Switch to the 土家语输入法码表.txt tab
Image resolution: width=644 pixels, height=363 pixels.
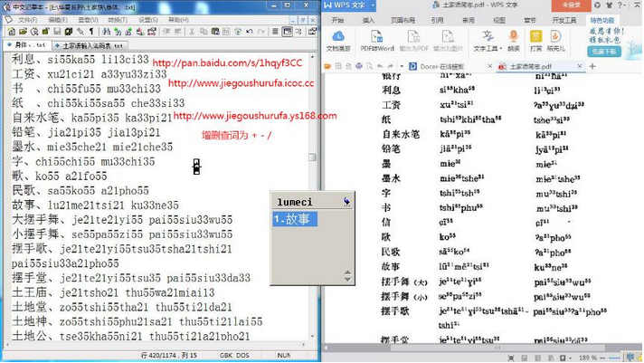90,45
